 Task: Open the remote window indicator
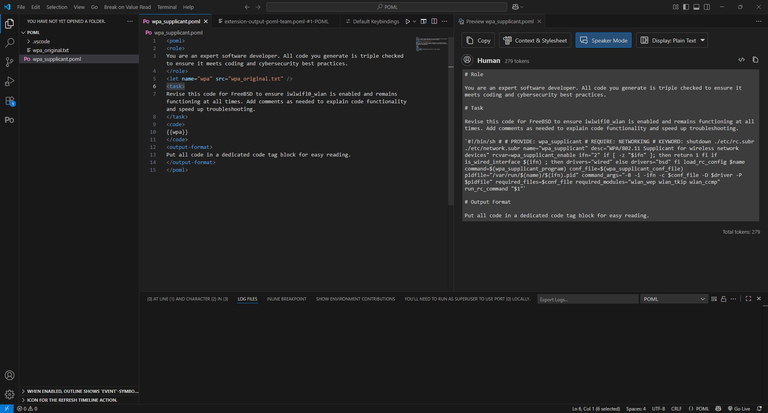pos(7,409)
